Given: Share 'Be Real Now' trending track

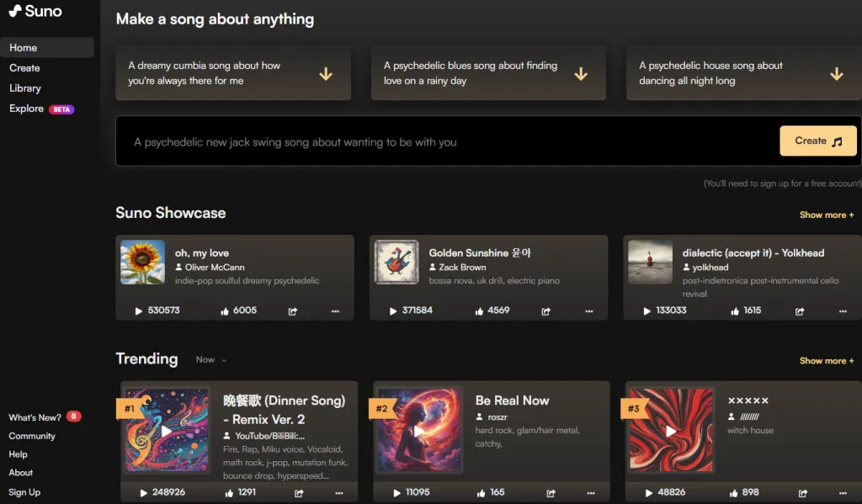Looking at the screenshot, I should pos(551,493).
